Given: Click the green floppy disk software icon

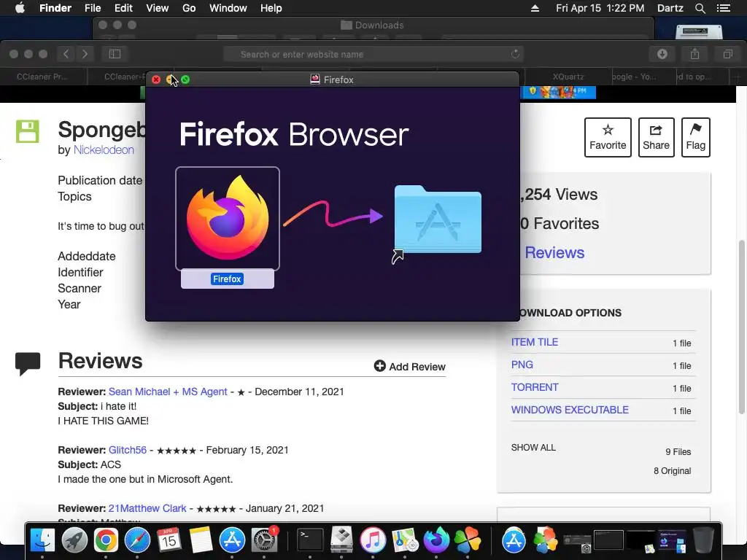Looking at the screenshot, I should coord(28,131).
